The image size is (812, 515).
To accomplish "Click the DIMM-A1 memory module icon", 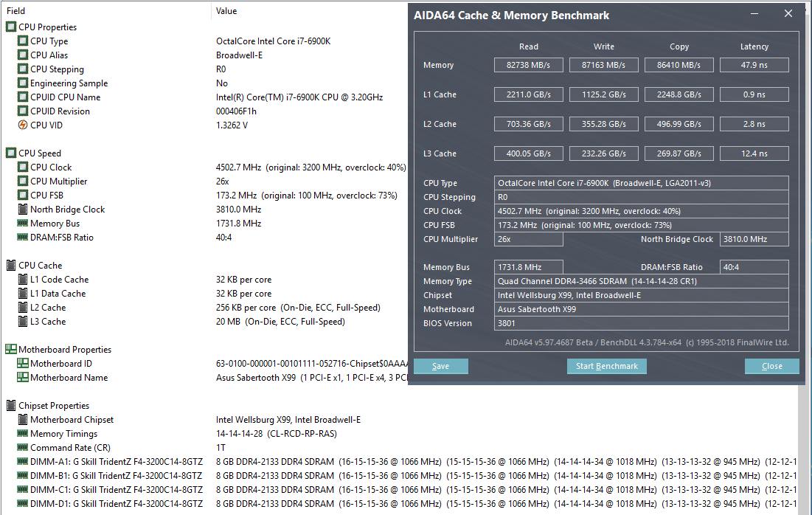I will [23, 461].
